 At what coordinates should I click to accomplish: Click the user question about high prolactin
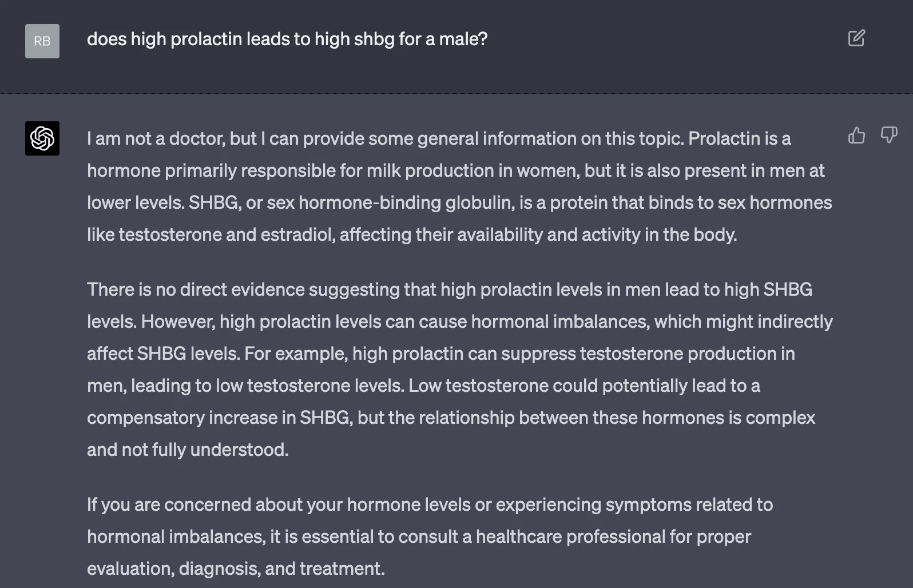pyautogui.click(x=287, y=39)
